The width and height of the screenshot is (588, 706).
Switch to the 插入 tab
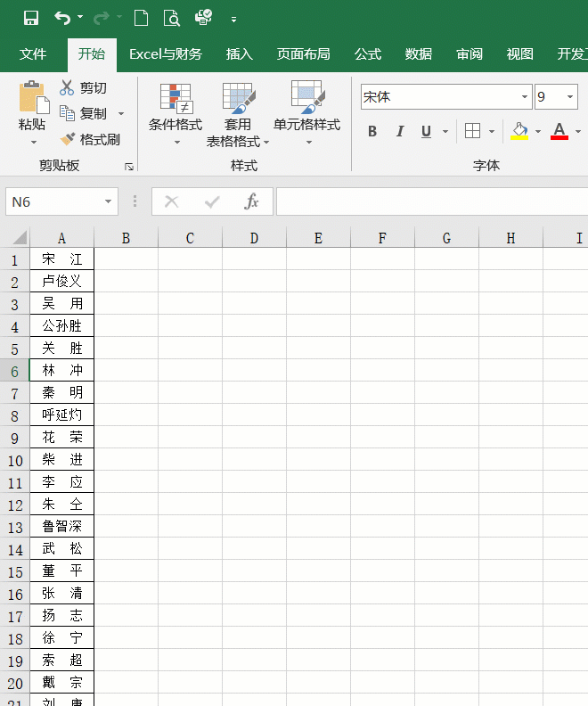(x=240, y=54)
